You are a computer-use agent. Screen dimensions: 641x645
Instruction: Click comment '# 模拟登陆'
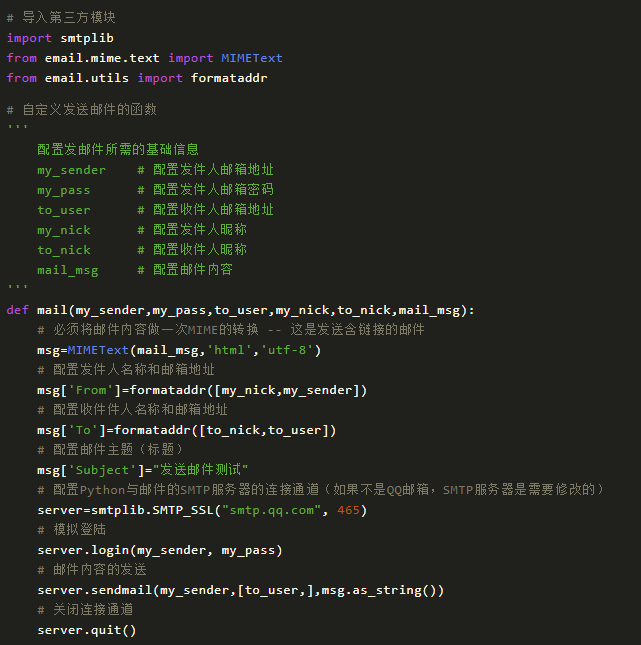click(72, 529)
